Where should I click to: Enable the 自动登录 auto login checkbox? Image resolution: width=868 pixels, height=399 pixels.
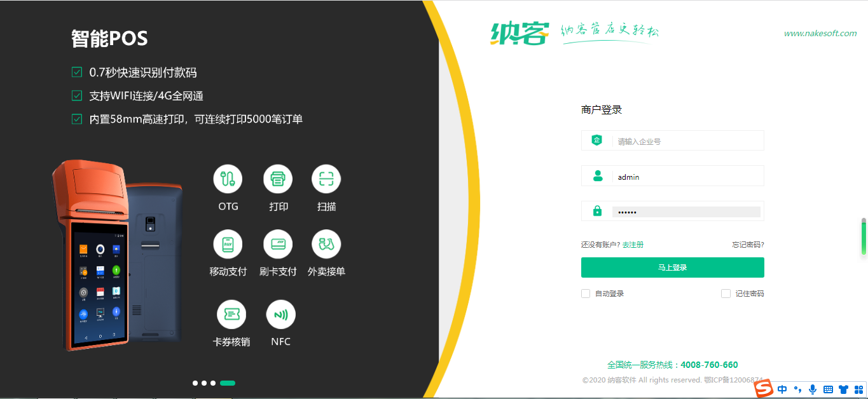point(586,294)
